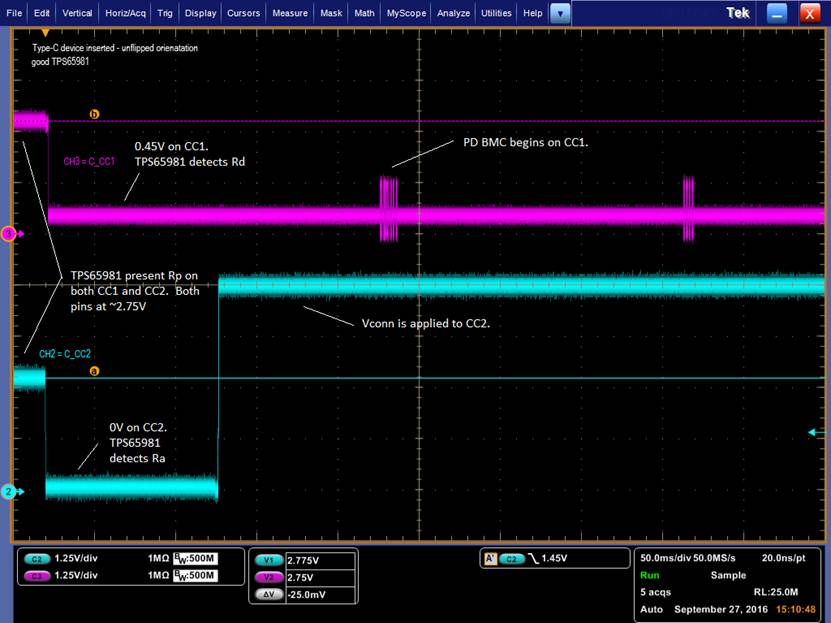This screenshot has height=623, width=831.
Task: Click the C3 bandwidth 500M indicator
Action: pos(195,575)
